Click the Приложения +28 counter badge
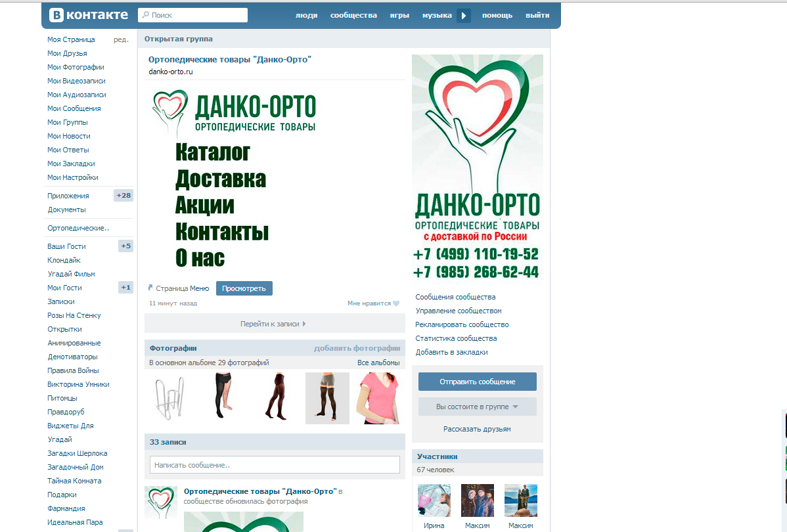Screen dimensions: 787x532 pyautogui.click(x=124, y=195)
